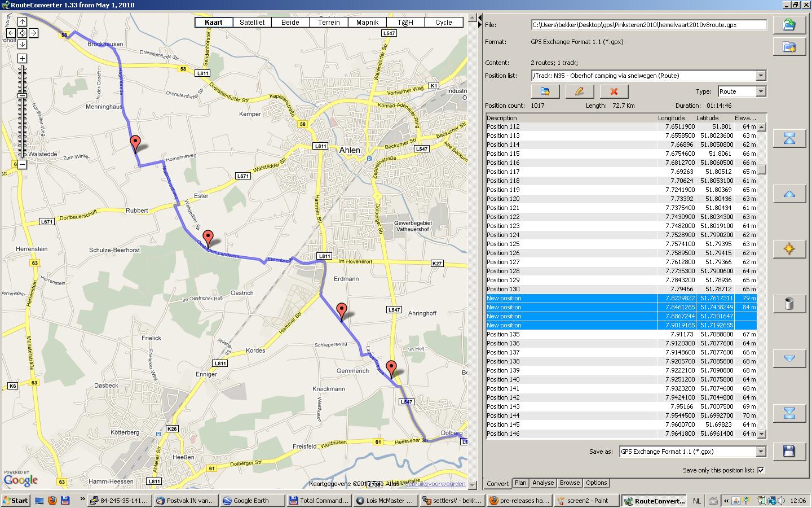Switch map to Terrein view
This screenshot has height=508, width=812.
[x=329, y=23]
